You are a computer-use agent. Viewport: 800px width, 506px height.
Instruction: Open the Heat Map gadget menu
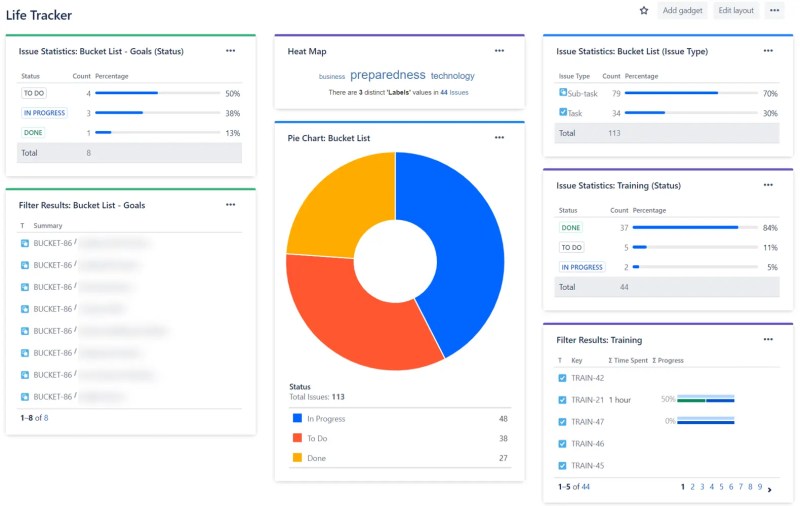point(499,50)
